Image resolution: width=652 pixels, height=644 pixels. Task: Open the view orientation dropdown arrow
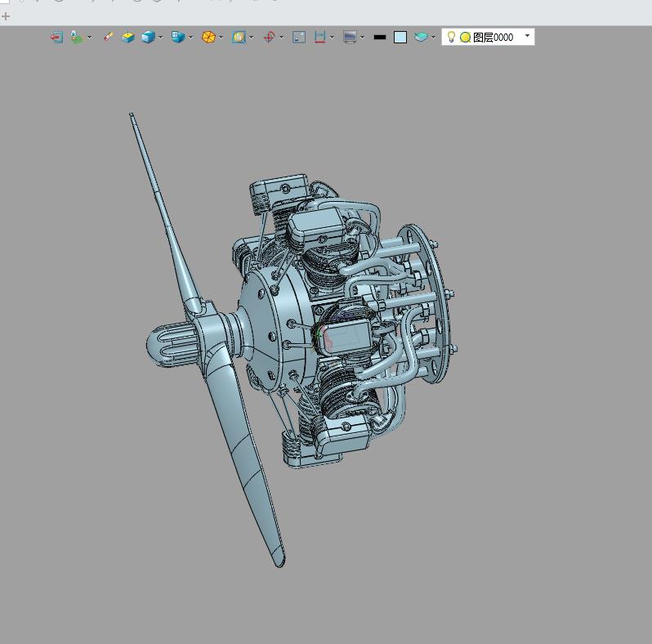pyautogui.click(x=191, y=38)
